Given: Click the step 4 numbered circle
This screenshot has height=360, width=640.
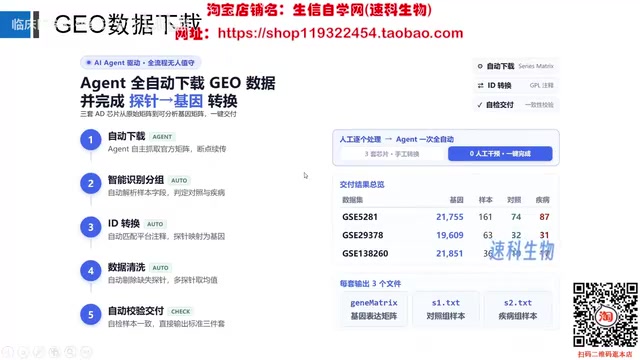Looking at the screenshot, I should (91, 271).
